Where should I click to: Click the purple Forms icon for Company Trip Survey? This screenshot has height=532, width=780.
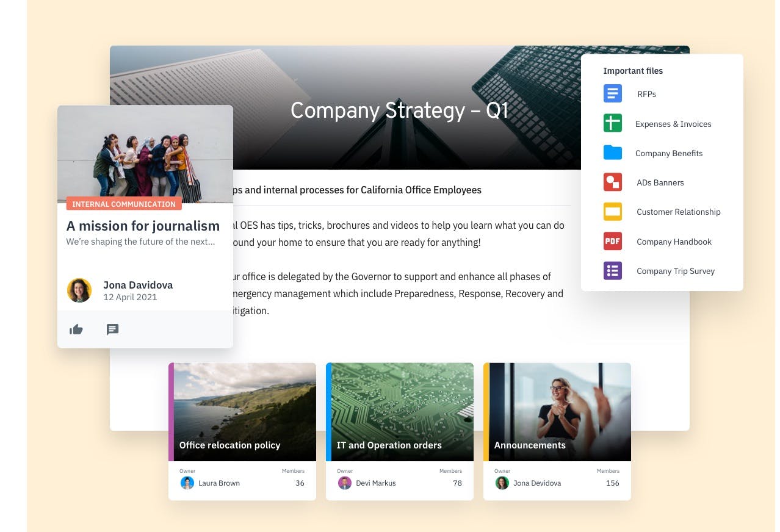pyautogui.click(x=612, y=270)
